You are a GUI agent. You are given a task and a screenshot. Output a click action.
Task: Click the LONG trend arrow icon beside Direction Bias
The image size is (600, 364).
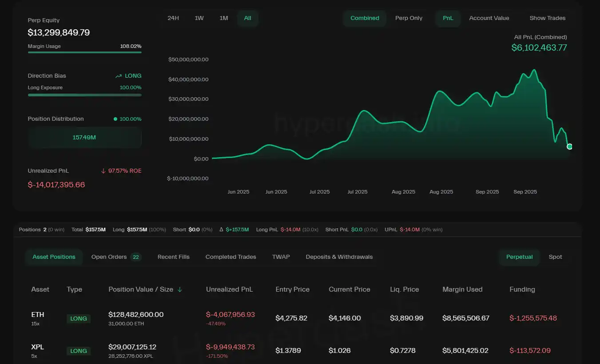point(118,75)
